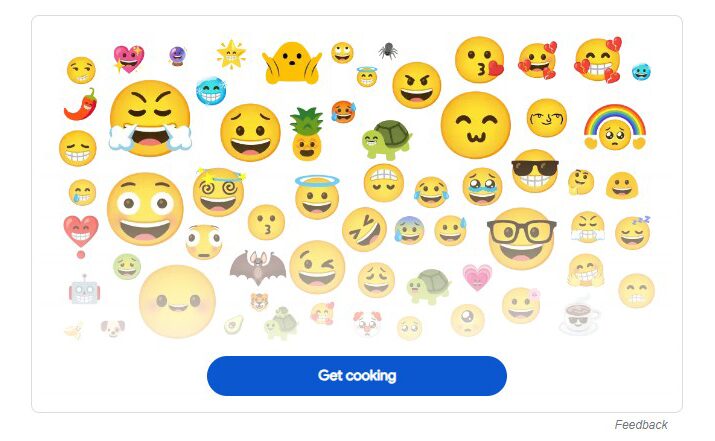Viewport: 715px width, 441px height.
Task: Select the red chili pepper emoji
Action: [x=81, y=104]
